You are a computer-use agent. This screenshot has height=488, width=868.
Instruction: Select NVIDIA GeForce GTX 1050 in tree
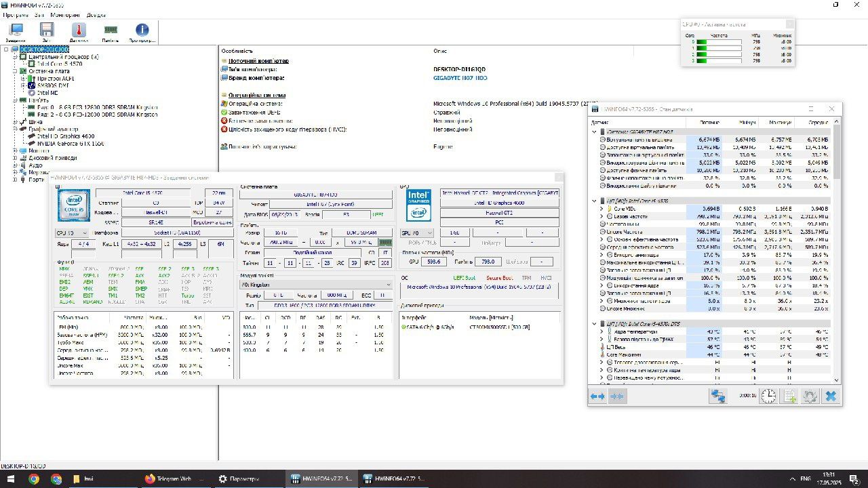click(x=70, y=144)
